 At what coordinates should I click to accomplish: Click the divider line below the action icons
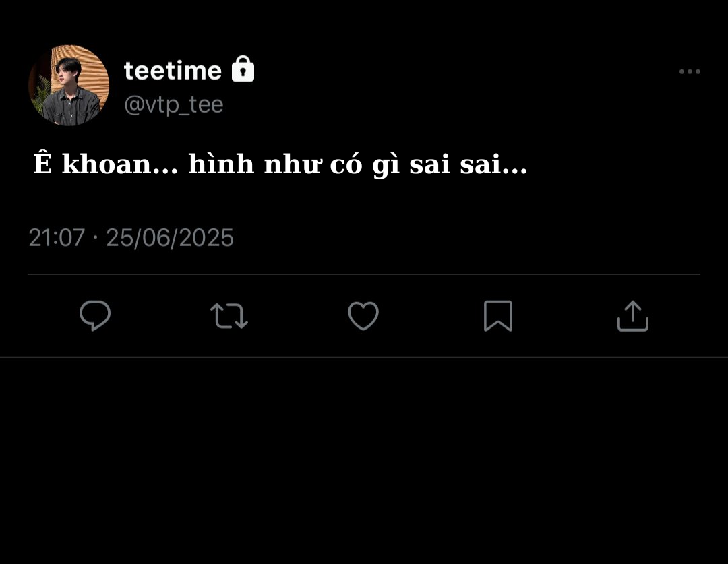[364, 357]
